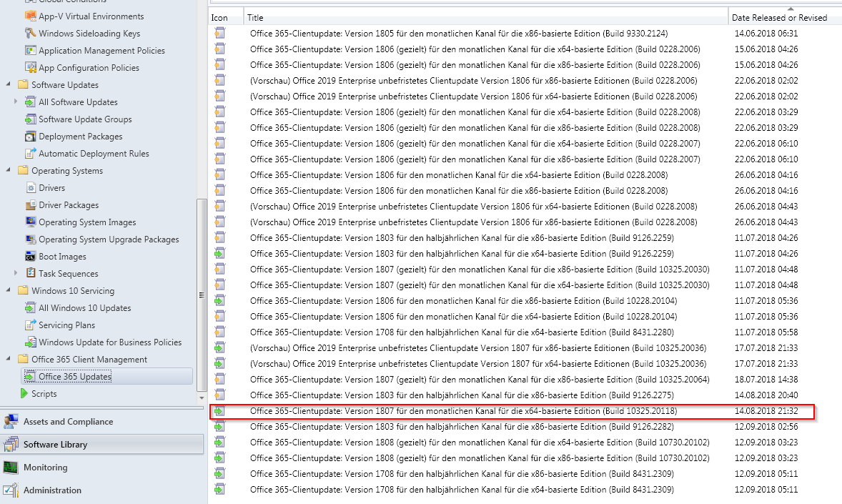Select the Office 365 Client Management label
The height and width of the screenshot is (504, 842).
[x=89, y=360]
